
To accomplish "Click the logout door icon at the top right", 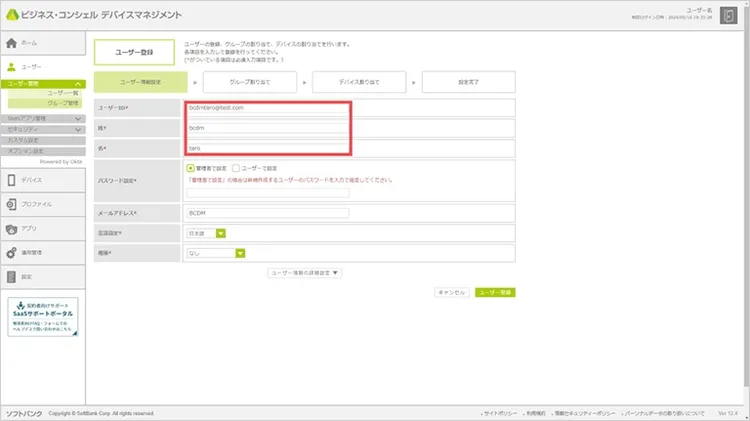I will click(728, 15).
